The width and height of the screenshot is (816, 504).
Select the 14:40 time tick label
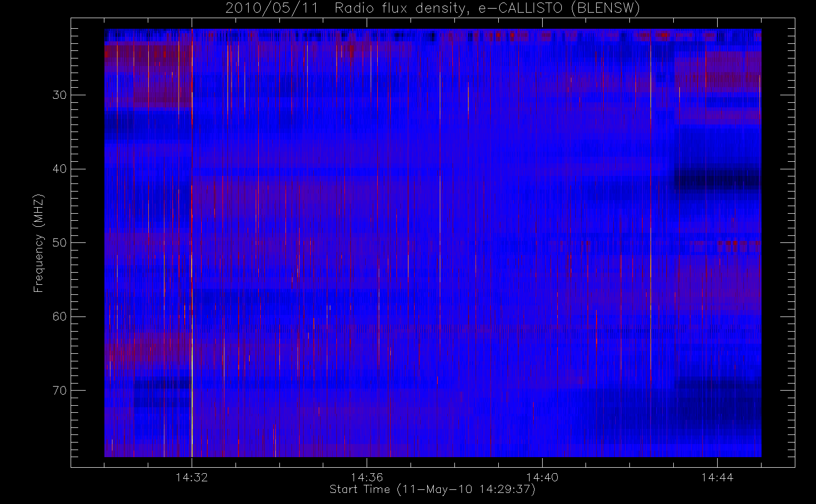point(542,477)
